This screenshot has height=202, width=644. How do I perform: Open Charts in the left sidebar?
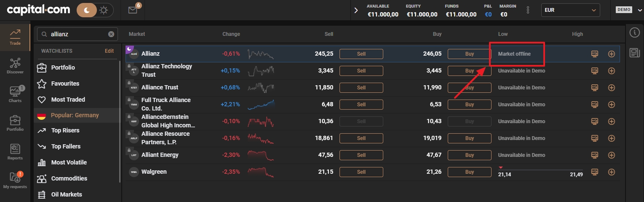tap(15, 94)
